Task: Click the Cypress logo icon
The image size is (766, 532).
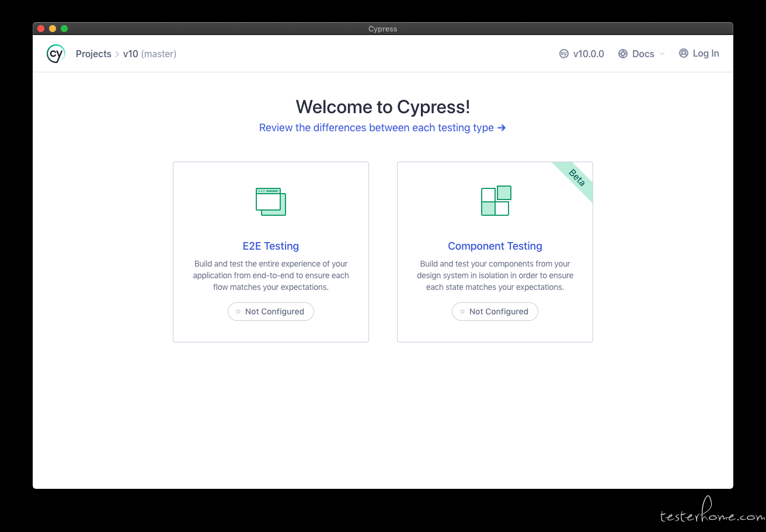Action: point(55,54)
